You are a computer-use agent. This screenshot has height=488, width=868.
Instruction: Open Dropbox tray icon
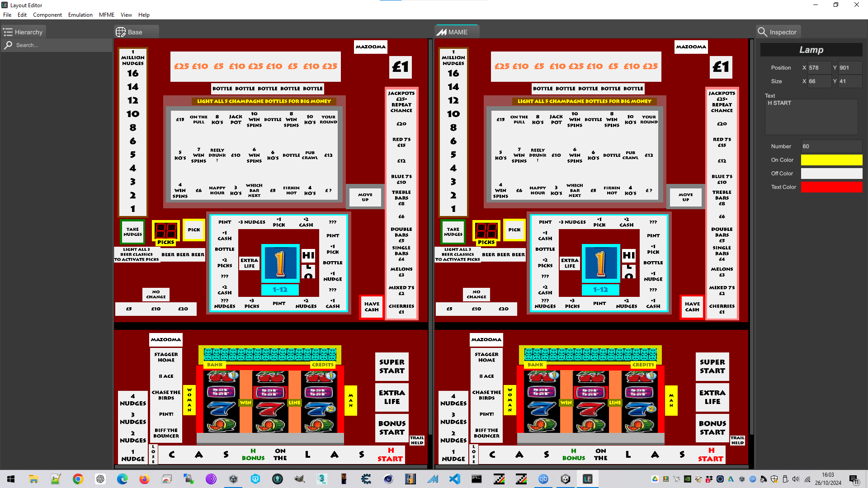tap(709, 479)
